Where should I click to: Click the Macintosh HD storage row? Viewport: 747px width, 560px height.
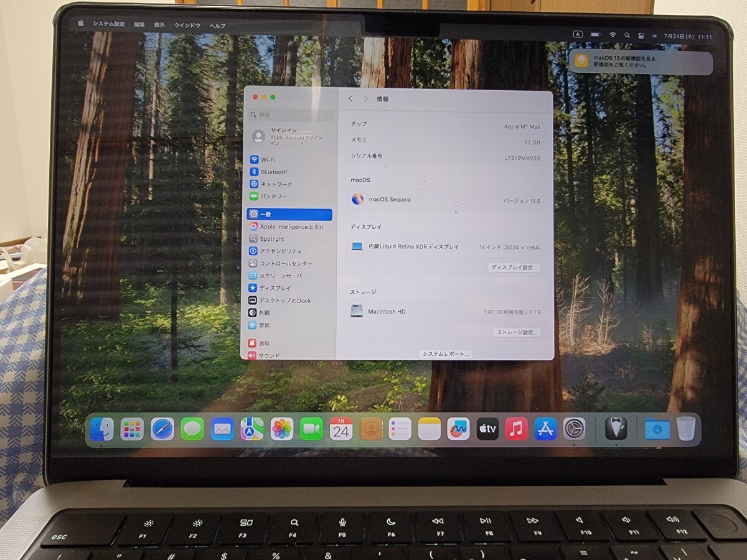[445, 312]
